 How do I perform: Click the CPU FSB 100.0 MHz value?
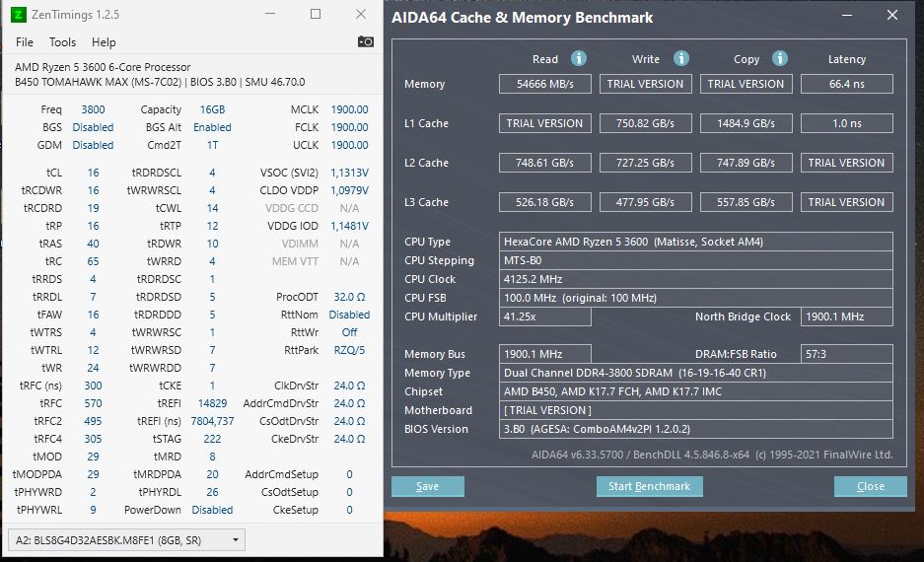pyautogui.click(x=696, y=298)
